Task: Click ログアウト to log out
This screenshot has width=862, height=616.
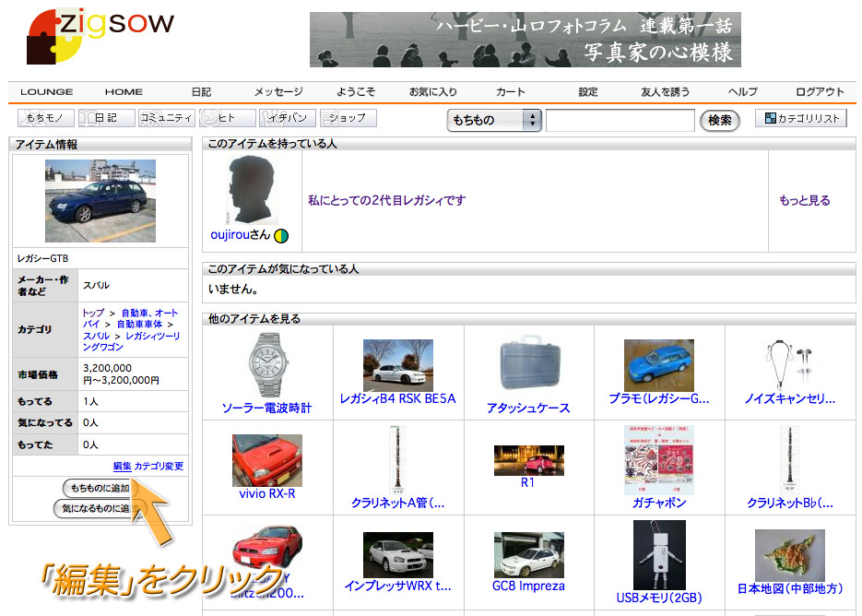Action: click(820, 92)
